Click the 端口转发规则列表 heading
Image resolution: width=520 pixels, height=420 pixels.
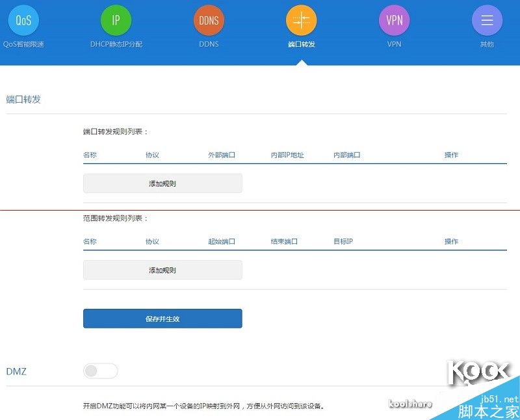115,132
